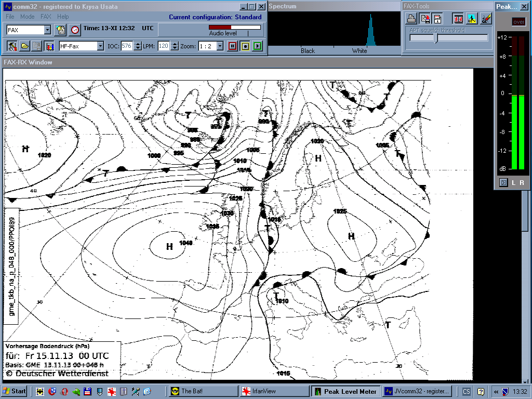This screenshot has width=532, height=399.
Task: Increase the LPM value with up arrow
Action: click(x=175, y=44)
